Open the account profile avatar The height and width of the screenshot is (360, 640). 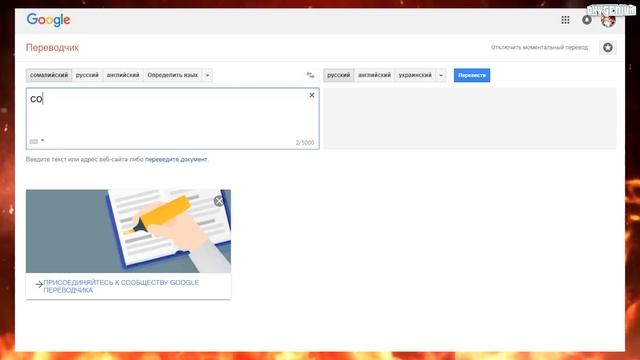[608, 20]
